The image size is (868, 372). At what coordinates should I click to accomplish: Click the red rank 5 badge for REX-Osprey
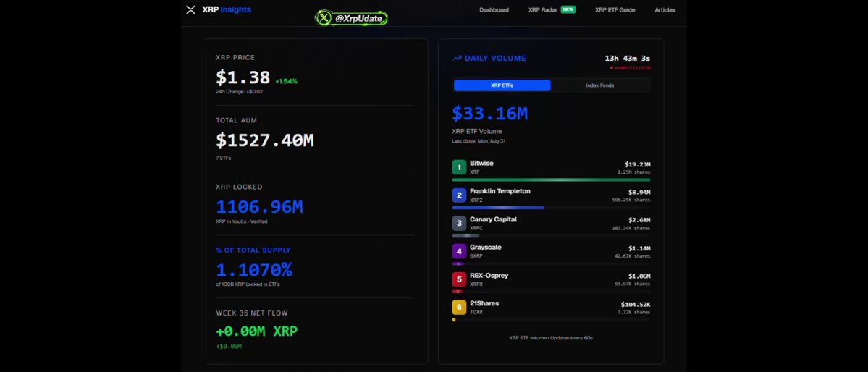(459, 279)
